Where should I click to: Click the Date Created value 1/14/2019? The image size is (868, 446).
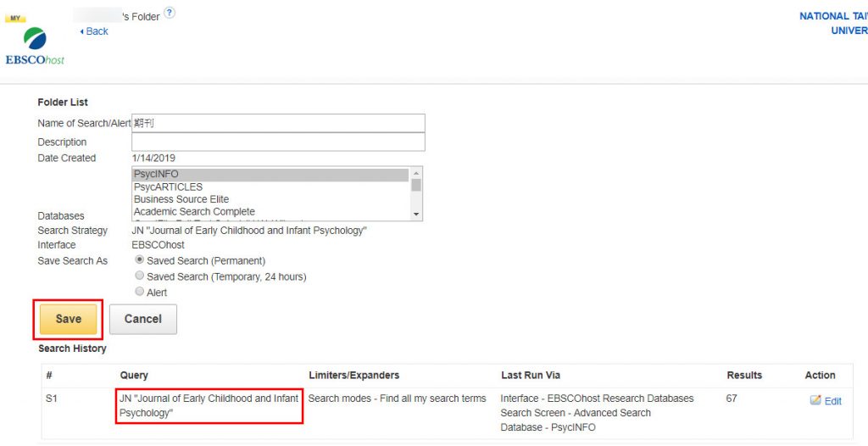[153, 158]
